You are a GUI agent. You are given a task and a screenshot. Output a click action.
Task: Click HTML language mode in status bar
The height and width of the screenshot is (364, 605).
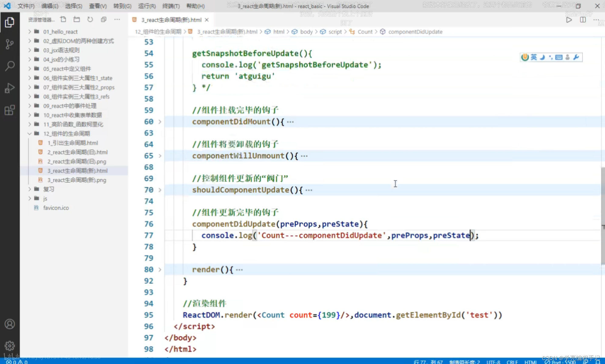tap(531, 362)
